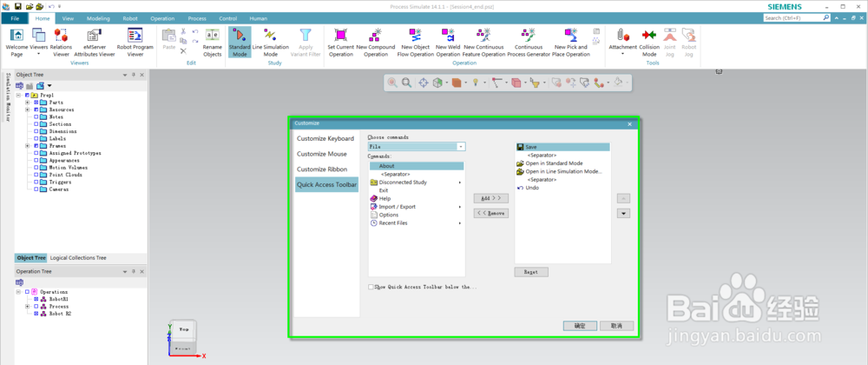Toggle Show Quick Access Toolbar below checkbox
This screenshot has height=365, width=868.
pyautogui.click(x=371, y=288)
